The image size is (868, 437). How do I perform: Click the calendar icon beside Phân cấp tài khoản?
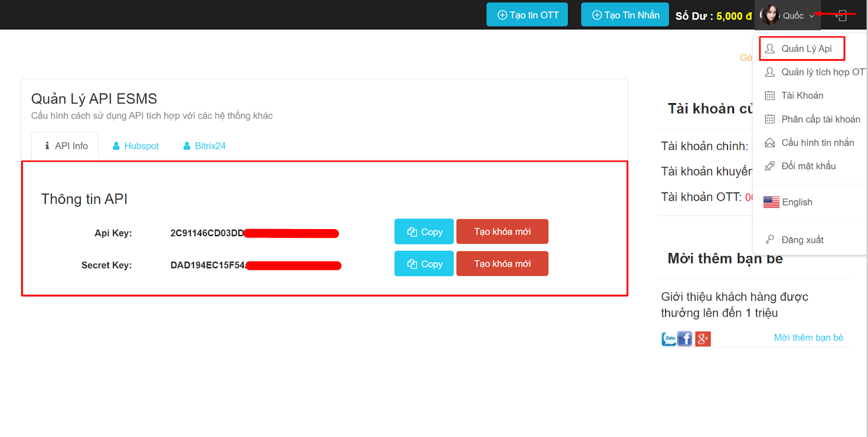click(x=770, y=119)
